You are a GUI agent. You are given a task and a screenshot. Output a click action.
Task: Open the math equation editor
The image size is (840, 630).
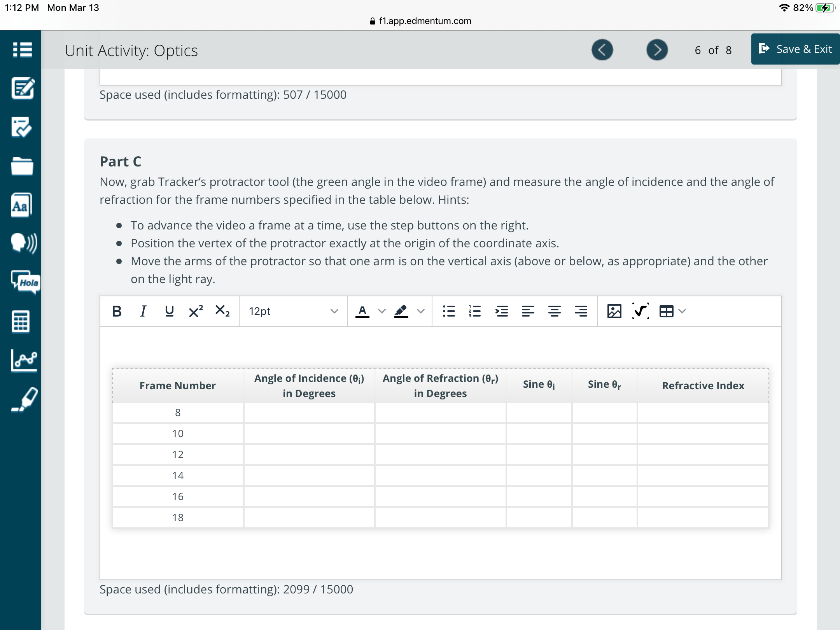[640, 311]
